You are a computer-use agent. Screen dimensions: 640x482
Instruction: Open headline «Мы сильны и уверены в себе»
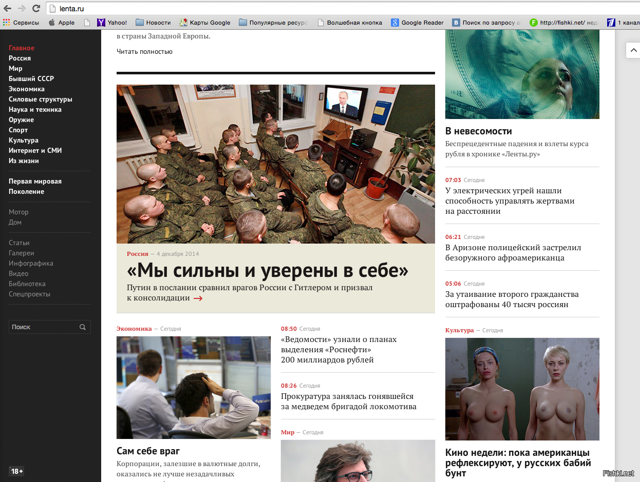coord(267,271)
